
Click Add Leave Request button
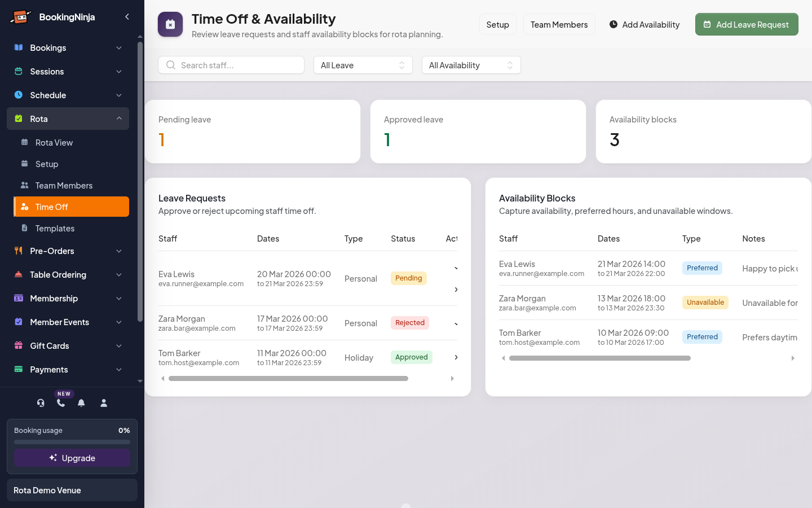pos(747,24)
